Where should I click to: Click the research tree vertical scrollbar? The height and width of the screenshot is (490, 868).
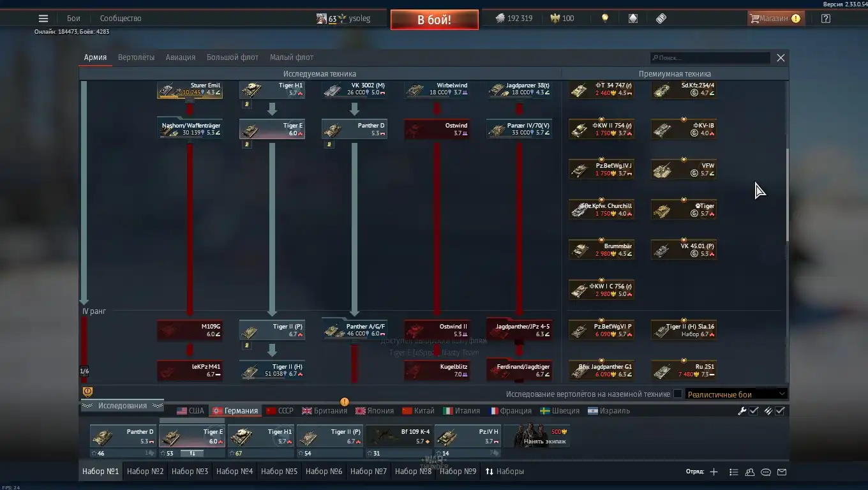pyautogui.click(x=787, y=195)
